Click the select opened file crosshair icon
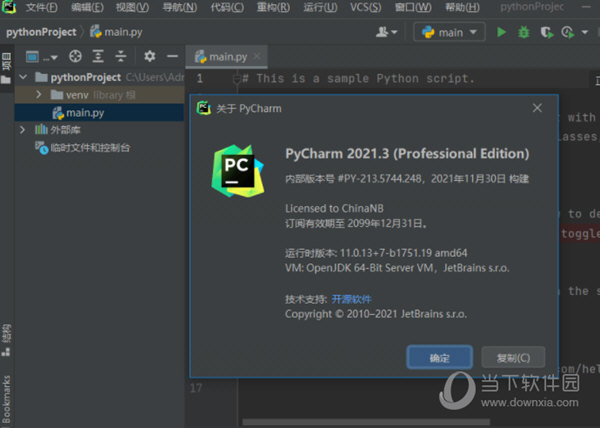This screenshot has height=428, width=600. 75,57
